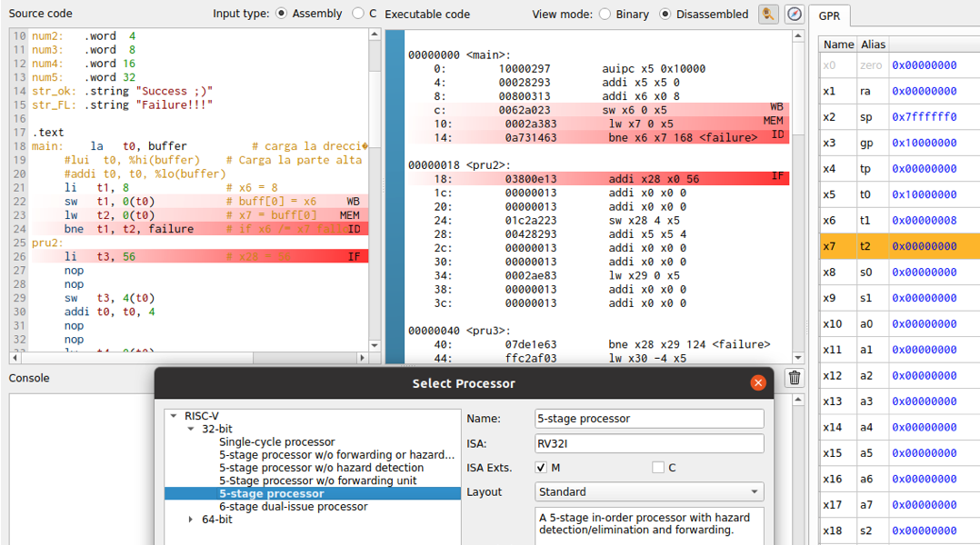
Task: Click the source code scroll-up arrow
Action: coord(374,35)
